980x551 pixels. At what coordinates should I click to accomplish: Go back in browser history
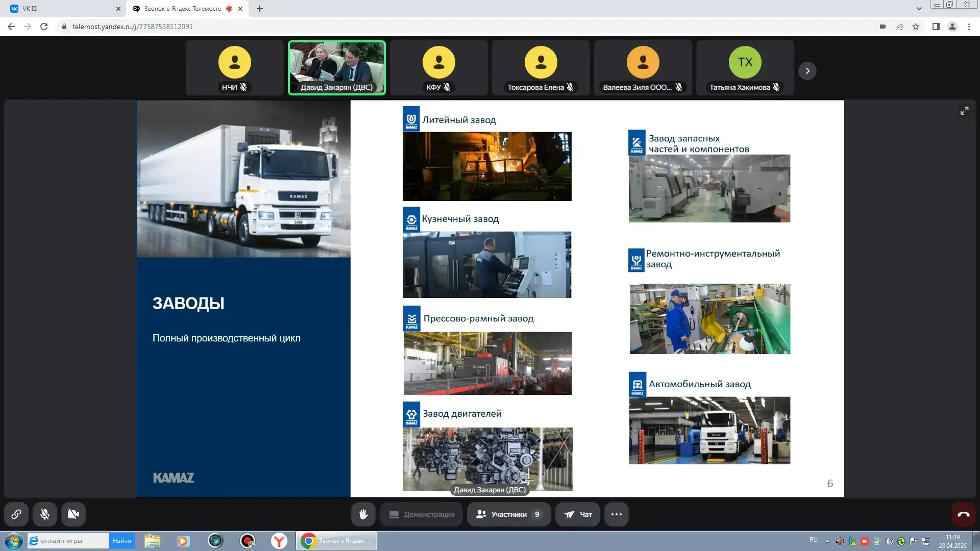click(x=11, y=27)
